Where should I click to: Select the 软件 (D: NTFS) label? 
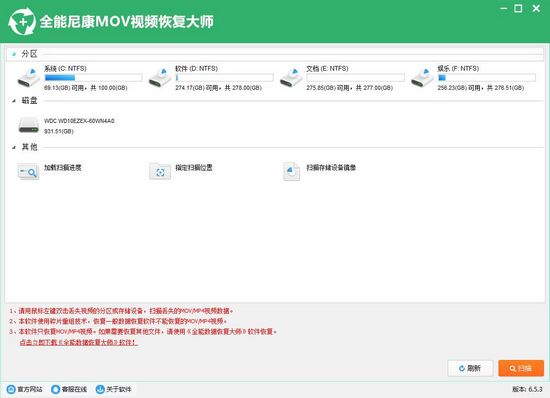[196, 68]
